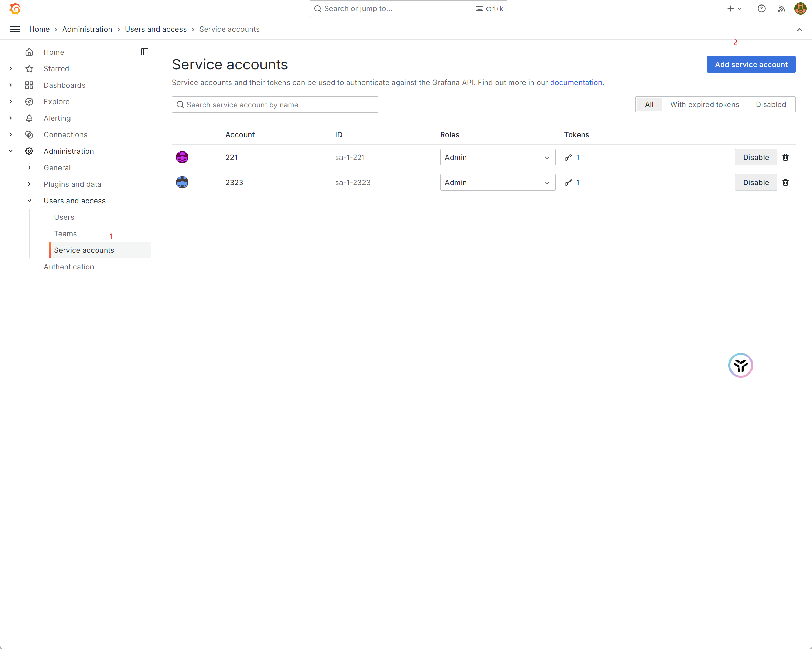Open the news feed RSS icon
This screenshot has width=812, height=649.
[781, 8]
